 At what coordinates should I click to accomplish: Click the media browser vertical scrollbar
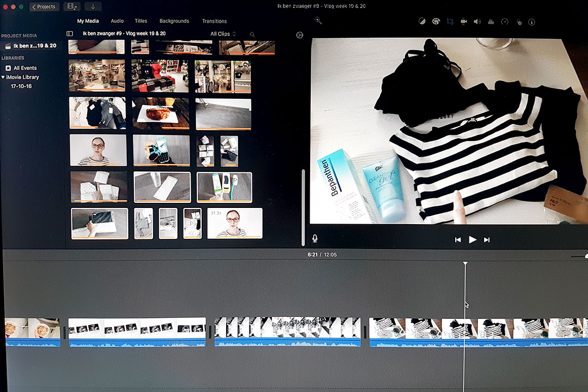(303, 207)
